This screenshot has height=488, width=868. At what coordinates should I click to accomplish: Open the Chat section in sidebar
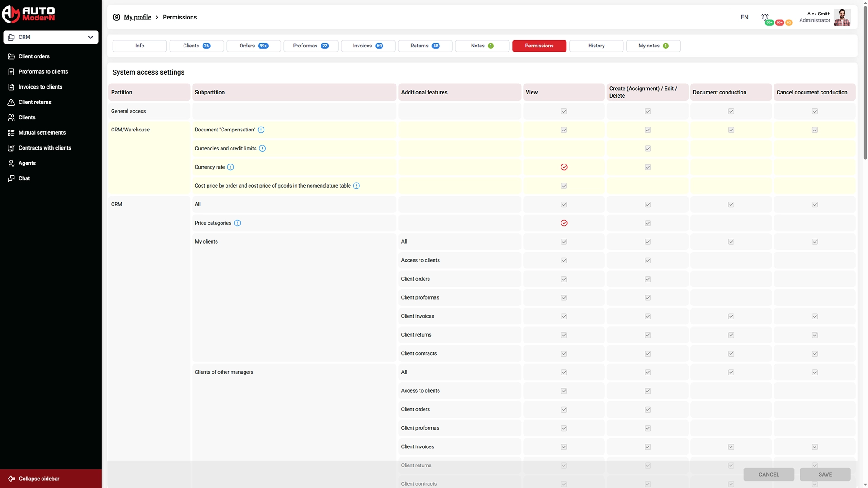coord(24,178)
